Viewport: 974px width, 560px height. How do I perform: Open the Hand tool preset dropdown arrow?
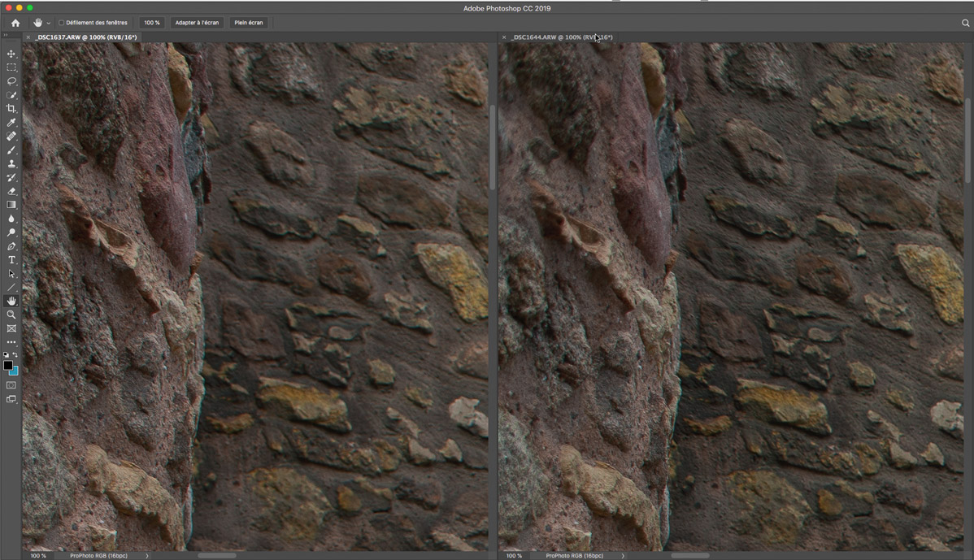49,24
